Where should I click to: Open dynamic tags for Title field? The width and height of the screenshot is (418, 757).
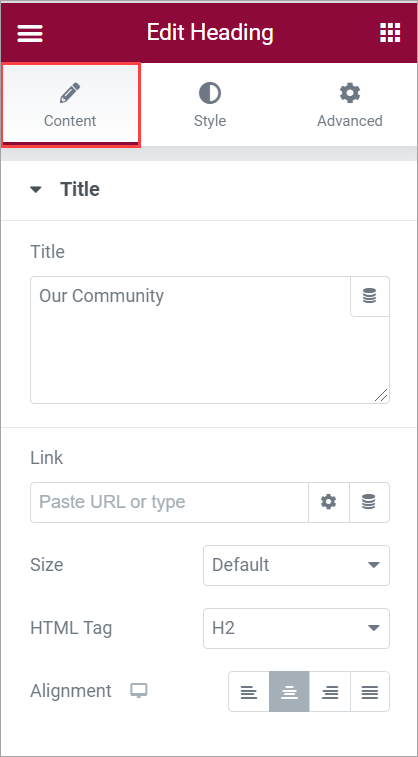[x=370, y=296]
